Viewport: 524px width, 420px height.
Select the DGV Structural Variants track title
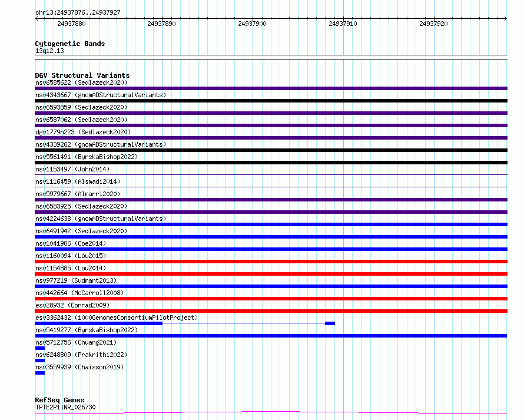(82, 75)
